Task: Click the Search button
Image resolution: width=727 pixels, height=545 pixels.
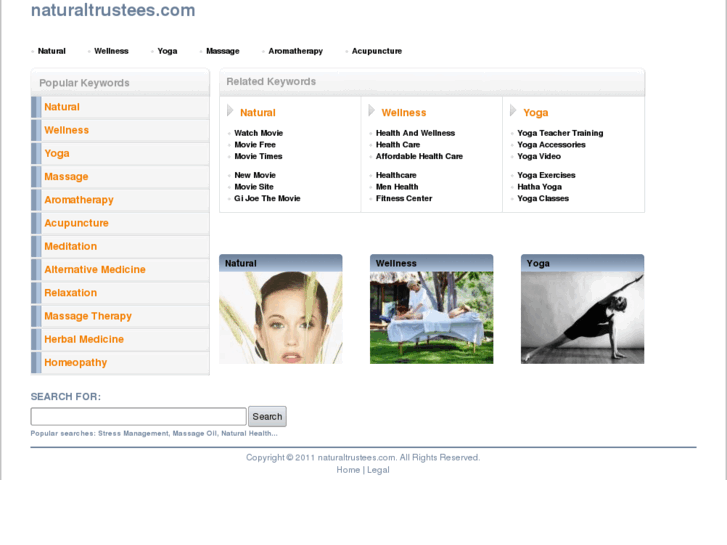Action: (268, 417)
